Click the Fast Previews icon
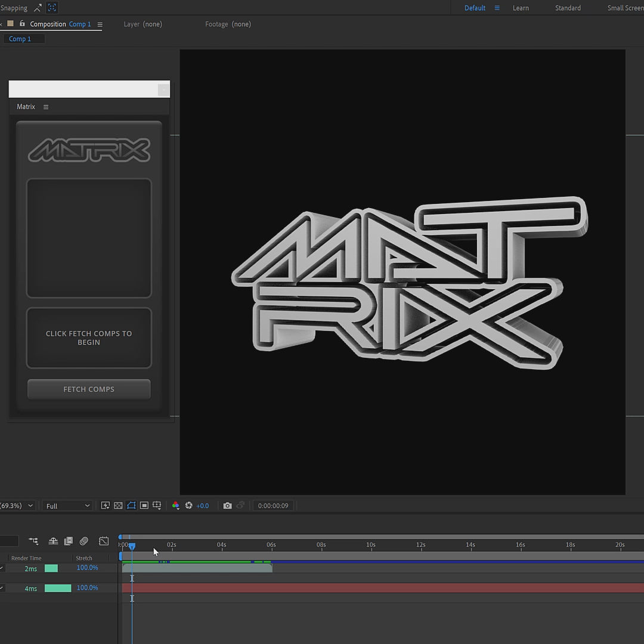The height and width of the screenshot is (644, 644). click(106, 506)
